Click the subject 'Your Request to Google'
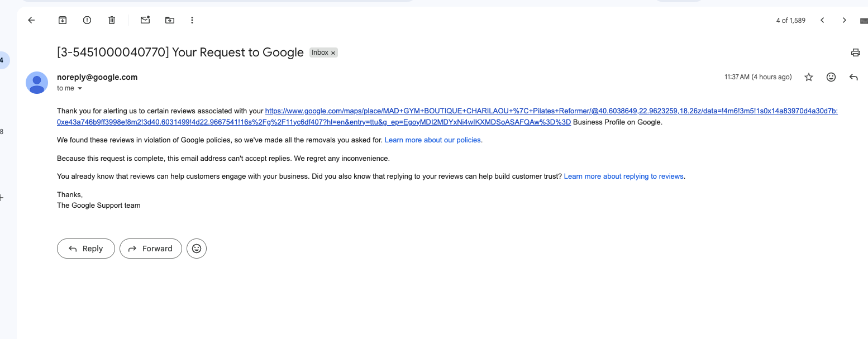The width and height of the screenshot is (868, 339). pyautogui.click(x=238, y=52)
